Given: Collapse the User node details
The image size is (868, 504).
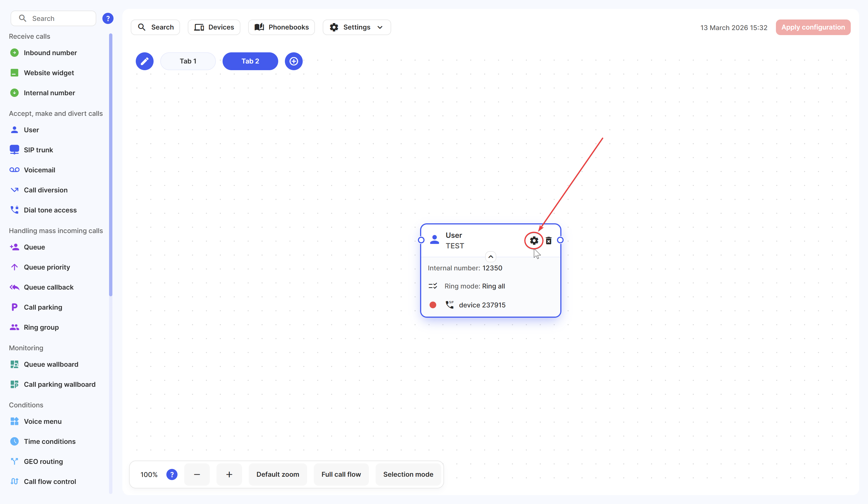Looking at the screenshot, I should (490, 257).
